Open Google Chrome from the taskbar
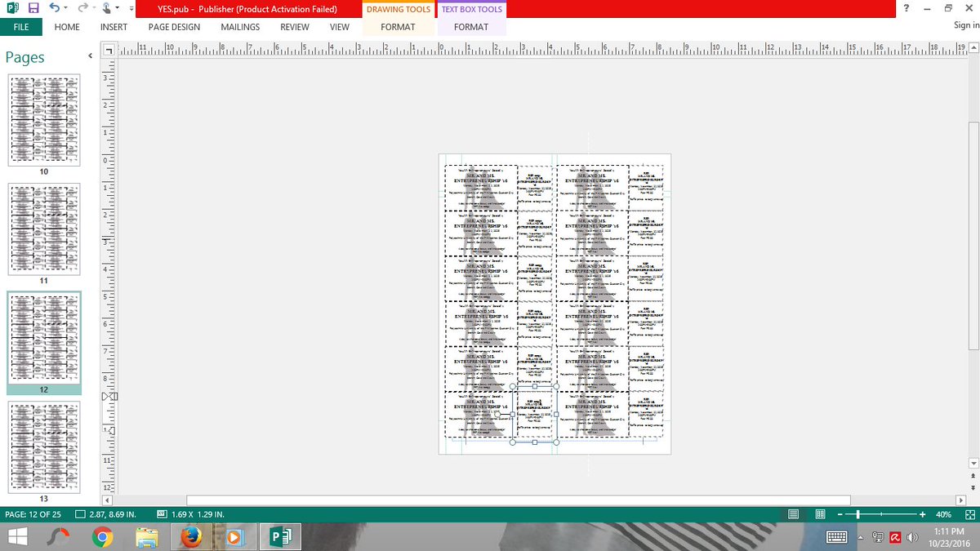The image size is (980, 551). coord(102,537)
